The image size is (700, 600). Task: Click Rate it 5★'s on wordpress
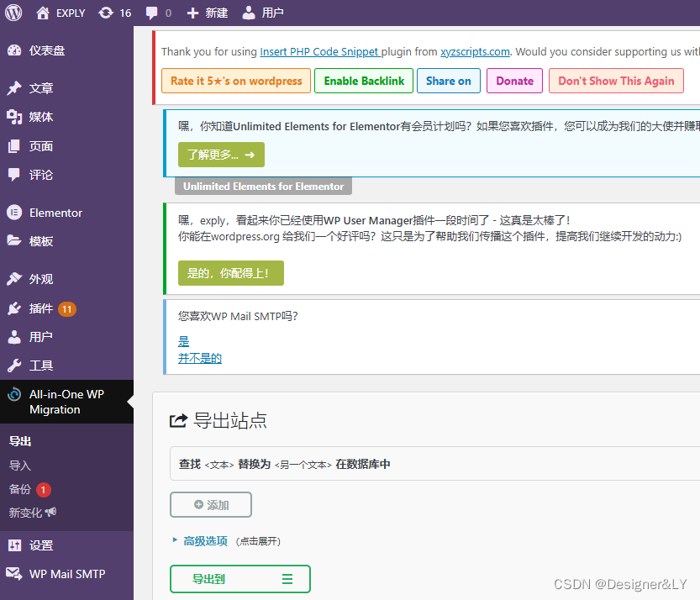[x=236, y=81]
